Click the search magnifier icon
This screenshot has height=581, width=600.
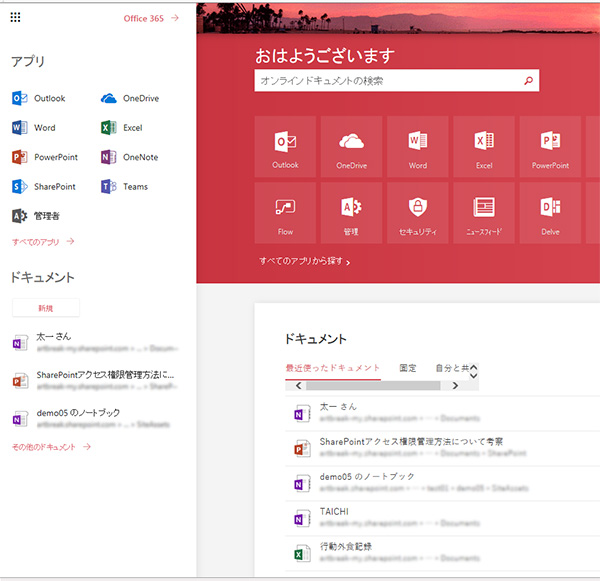[x=528, y=80]
